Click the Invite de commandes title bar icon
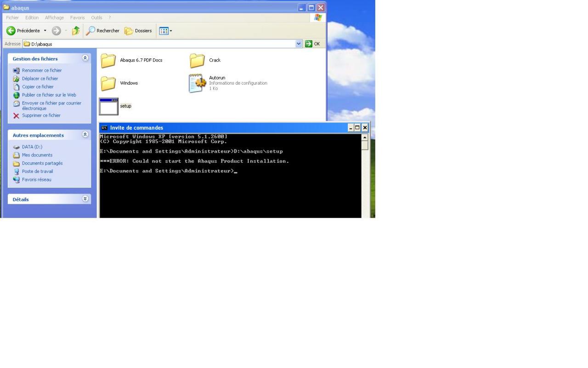Image resolution: width=588 pixels, height=368 pixels. point(104,128)
